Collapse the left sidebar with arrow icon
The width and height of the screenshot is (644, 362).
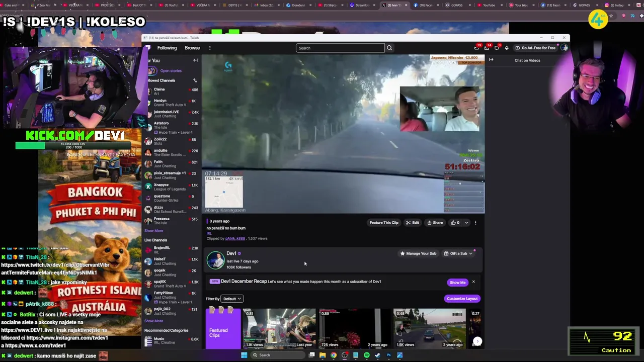195,60
